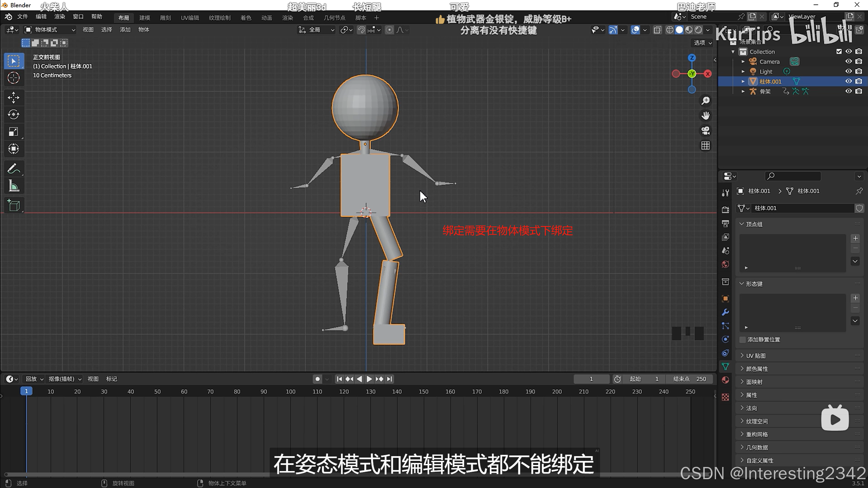This screenshot has width=868, height=488.
Task: Switch to orthographic grid view toggle icon
Action: click(x=706, y=146)
